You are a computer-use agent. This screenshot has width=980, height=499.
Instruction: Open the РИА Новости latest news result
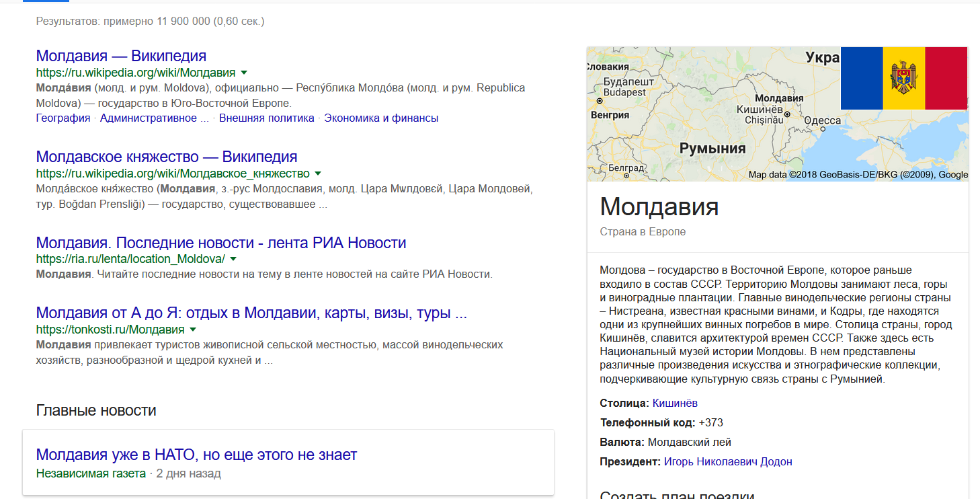pos(221,243)
